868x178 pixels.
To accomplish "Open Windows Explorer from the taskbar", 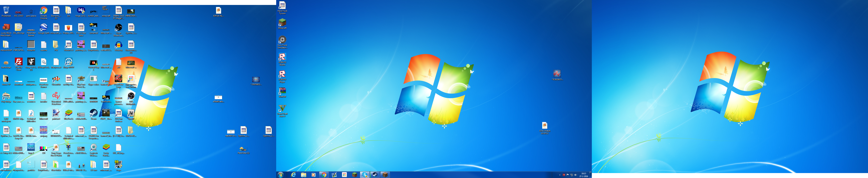I will click(x=304, y=175).
